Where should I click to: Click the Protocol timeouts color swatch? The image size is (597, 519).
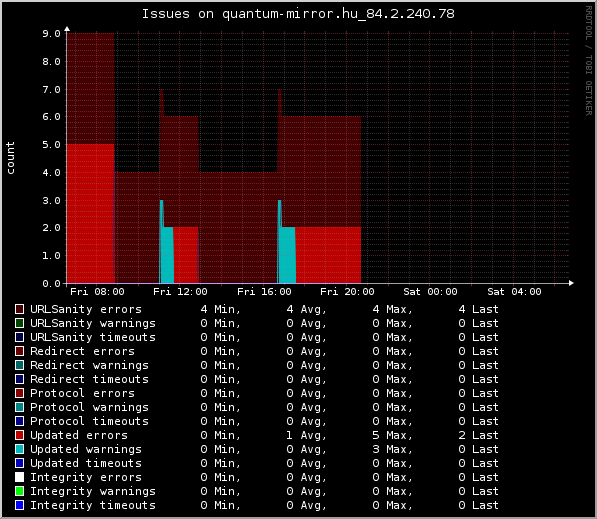(19, 421)
